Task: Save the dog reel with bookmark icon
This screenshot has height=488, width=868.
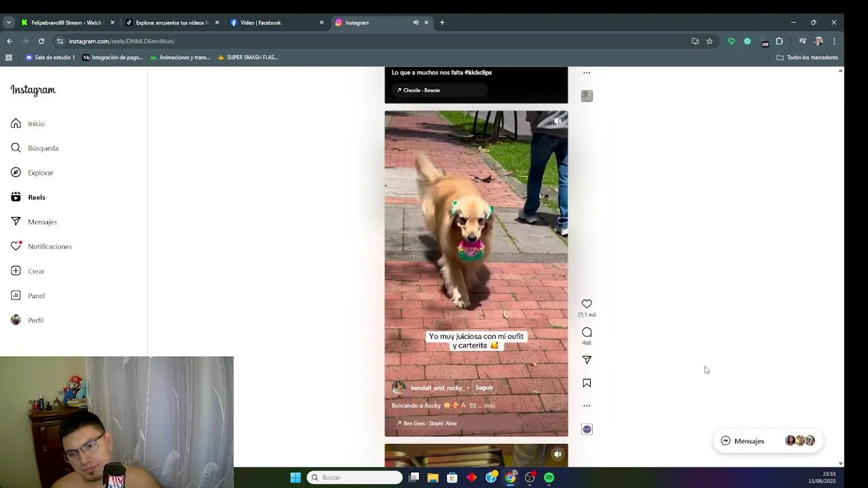Action: (587, 383)
